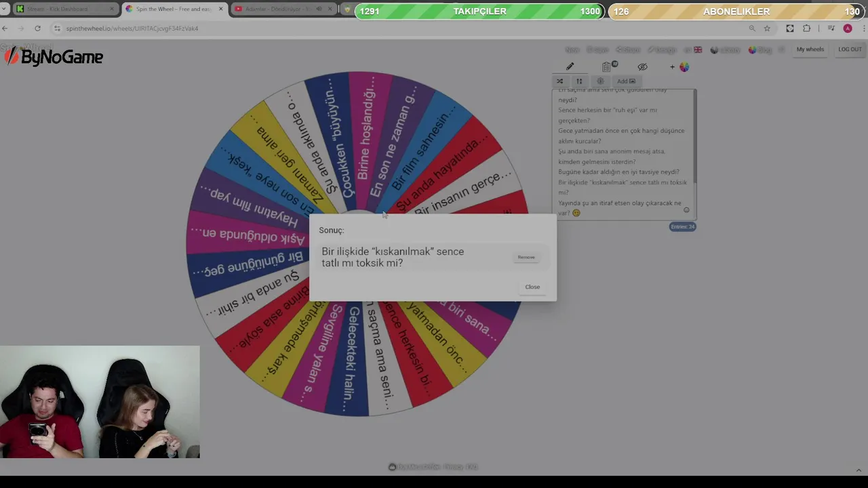Click the address bar URL

[x=132, y=28]
